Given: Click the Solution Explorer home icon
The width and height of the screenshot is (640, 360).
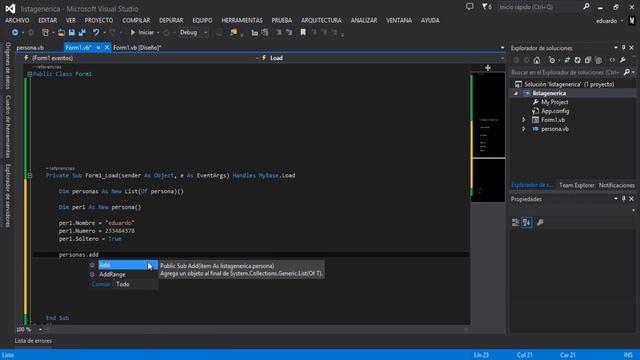Looking at the screenshot, I should (x=537, y=60).
